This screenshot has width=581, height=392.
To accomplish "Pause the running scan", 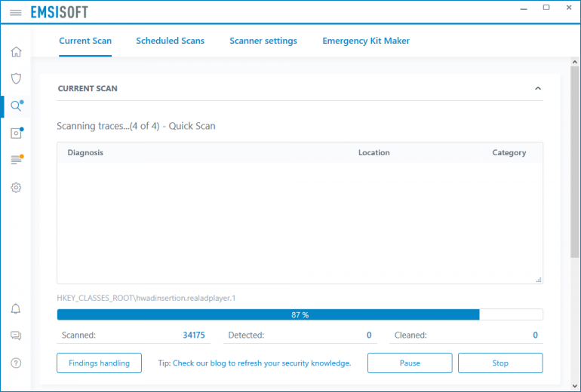I will pyautogui.click(x=410, y=363).
